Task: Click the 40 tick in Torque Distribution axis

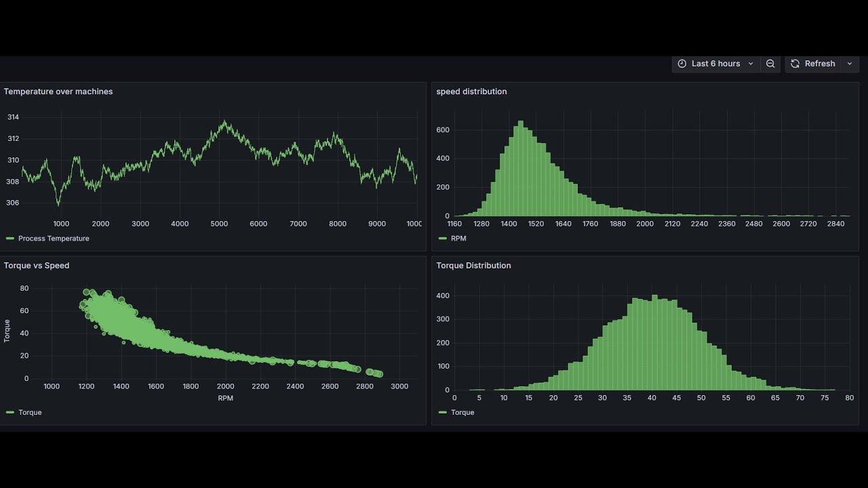Action: pos(652,398)
